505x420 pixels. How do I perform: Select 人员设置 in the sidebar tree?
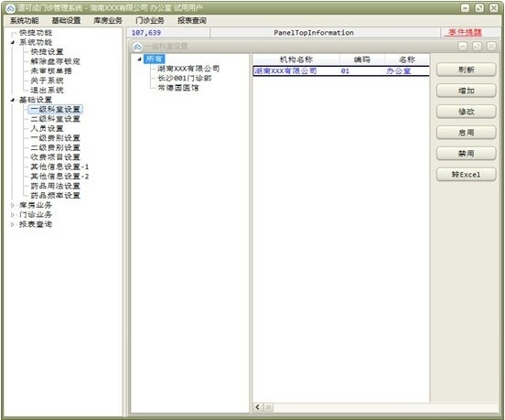pyautogui.click(x=47, y=128)
